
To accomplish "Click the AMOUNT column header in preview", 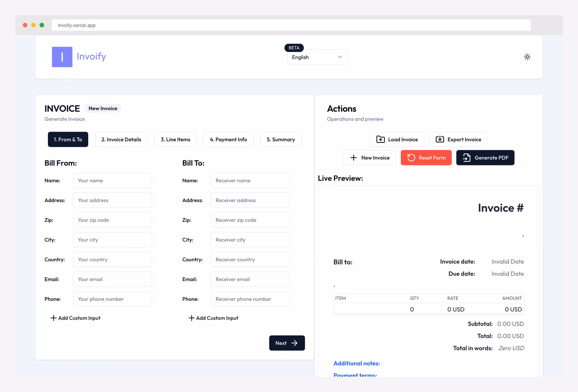I will pos(512,298).
